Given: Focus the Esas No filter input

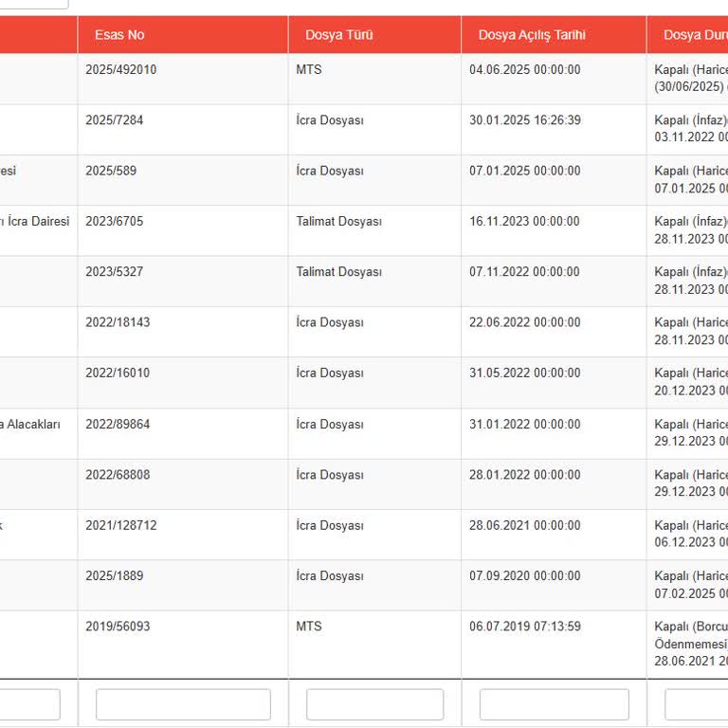Looking at the screenshot, I should pos(183,704).
